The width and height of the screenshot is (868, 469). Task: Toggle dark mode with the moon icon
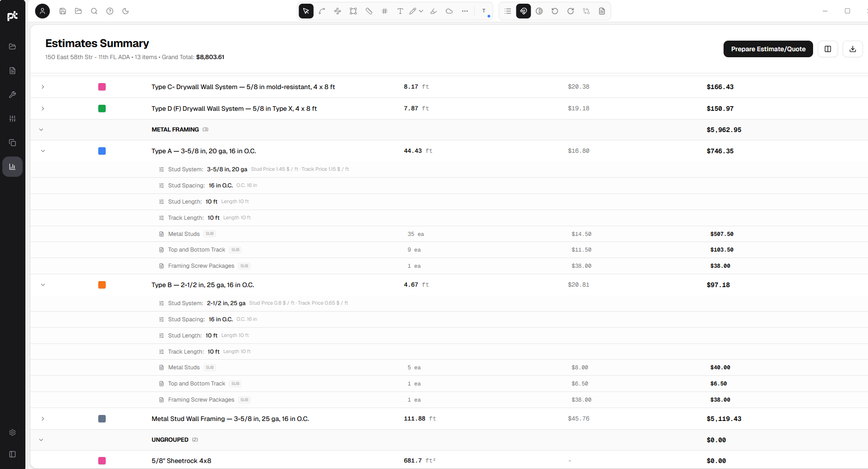(x=126, y=11)
